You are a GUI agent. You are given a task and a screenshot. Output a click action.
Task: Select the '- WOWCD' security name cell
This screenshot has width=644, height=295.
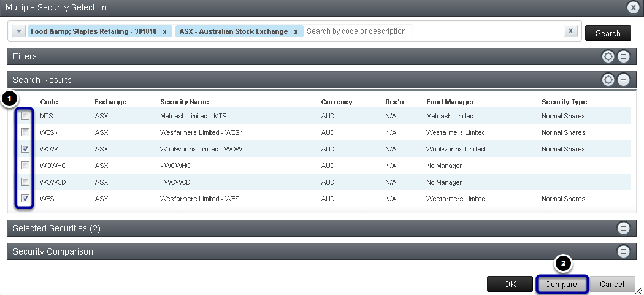[x=175, y=182]
